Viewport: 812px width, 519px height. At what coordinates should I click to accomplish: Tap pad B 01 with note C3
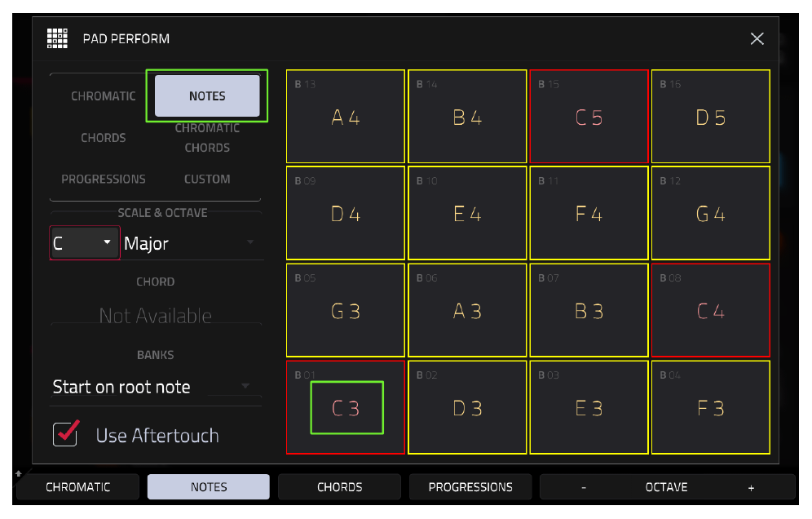[346, 407]
